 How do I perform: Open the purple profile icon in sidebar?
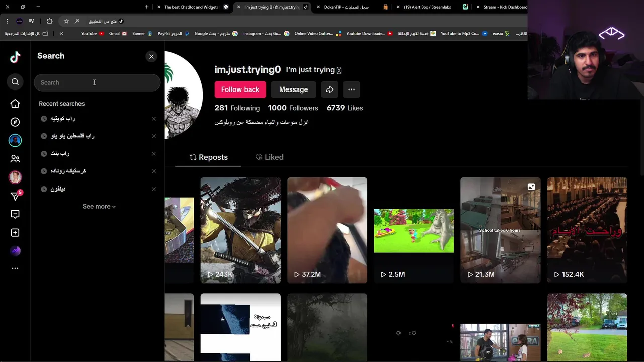[15, 251]
